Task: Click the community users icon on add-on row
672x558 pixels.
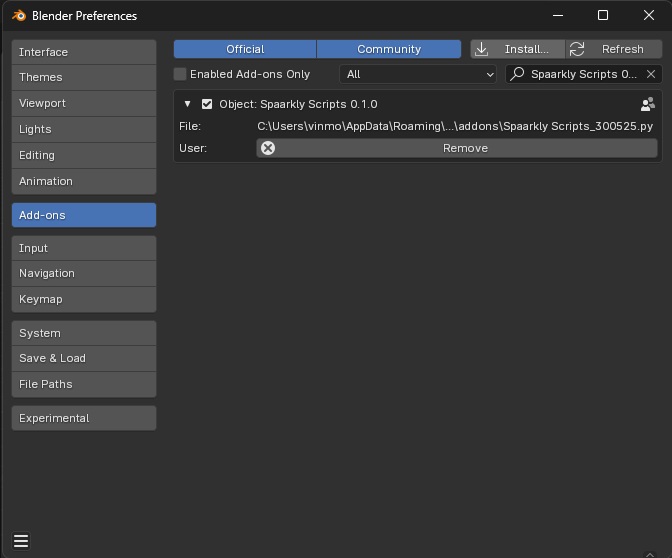Action: tap(648, 104)
